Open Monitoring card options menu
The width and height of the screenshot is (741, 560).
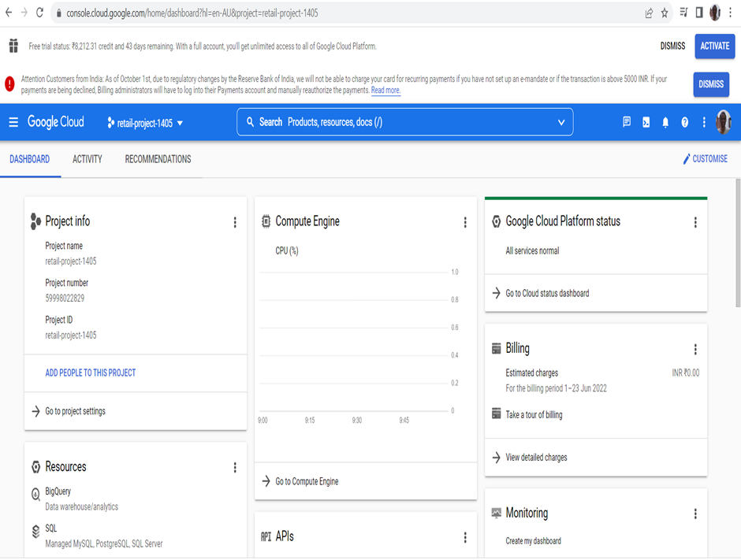(695, 514)
